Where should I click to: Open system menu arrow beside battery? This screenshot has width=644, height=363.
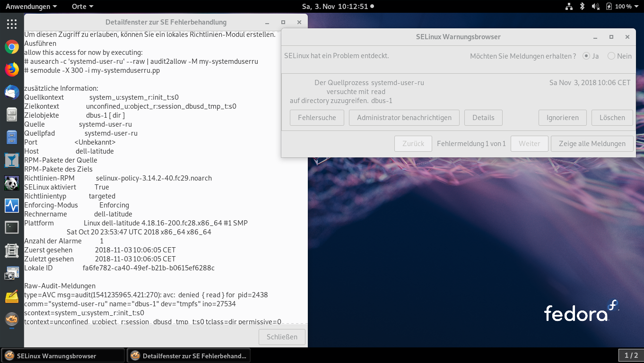637,7
